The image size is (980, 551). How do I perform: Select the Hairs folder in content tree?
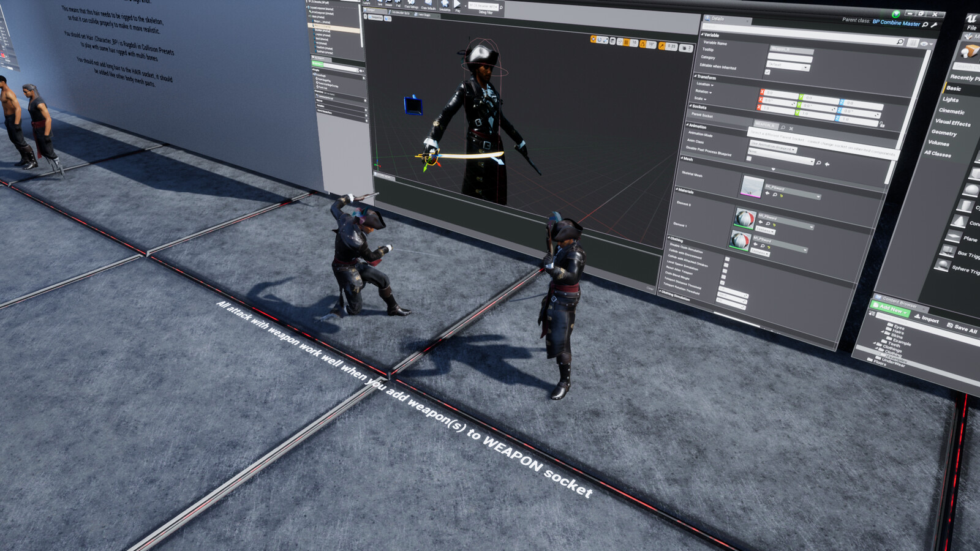pyautogui.click(x=896, y=331)
